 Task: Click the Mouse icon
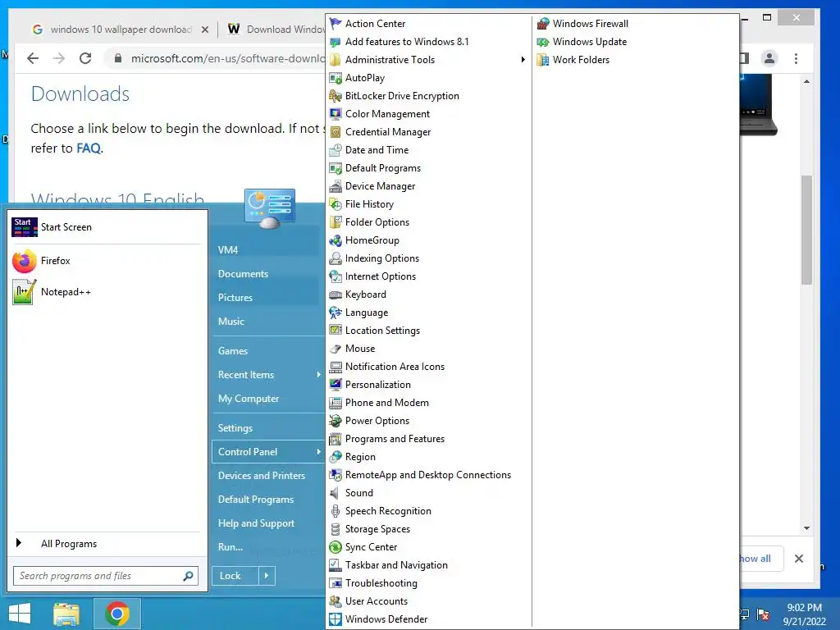coord(336,348)
